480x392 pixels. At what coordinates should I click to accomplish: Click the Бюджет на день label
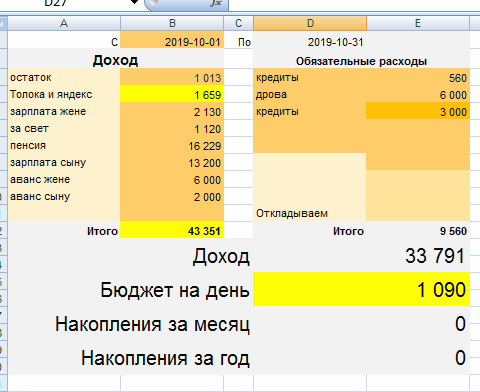pos(175,290)
